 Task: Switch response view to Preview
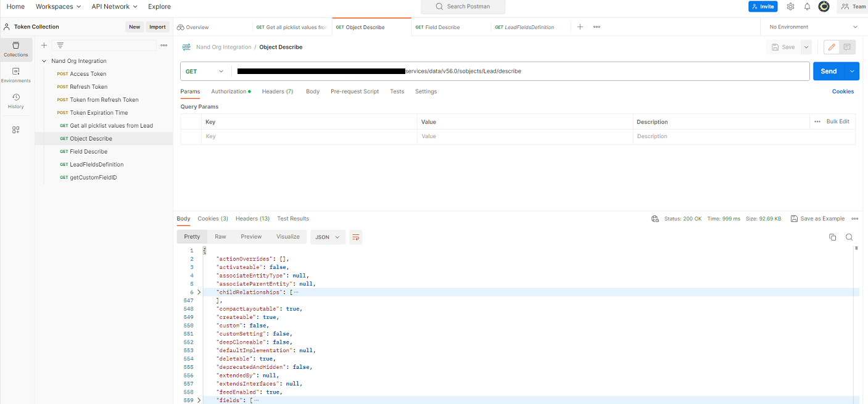click(251, 237)
